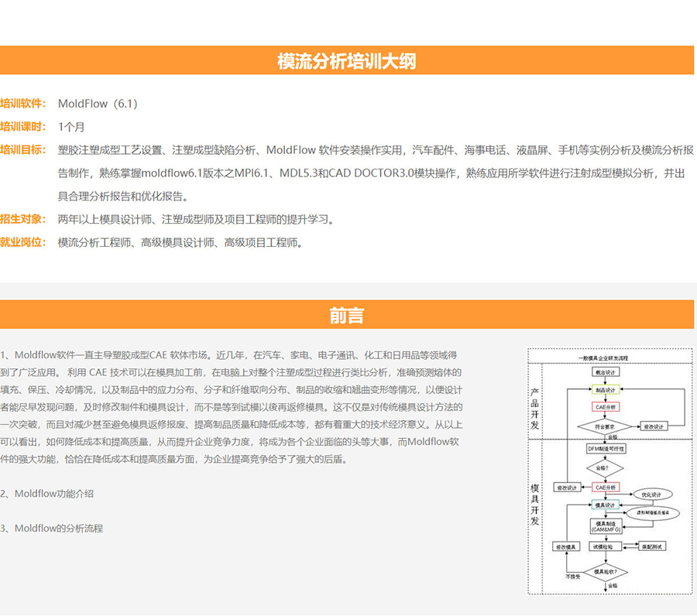Select the 培训软件 label
The height and width of the screenshot is (616, 697).
tap(22, 104)
